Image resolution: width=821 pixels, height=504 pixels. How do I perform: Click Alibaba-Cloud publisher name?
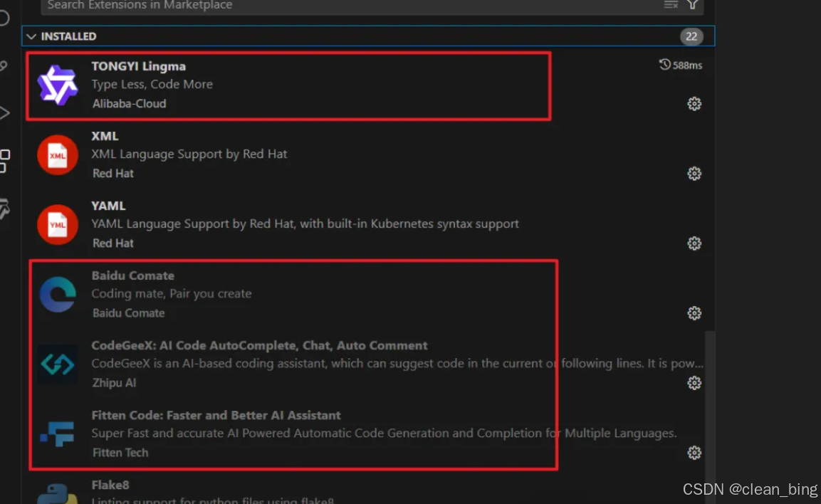(x=130, y=104)
